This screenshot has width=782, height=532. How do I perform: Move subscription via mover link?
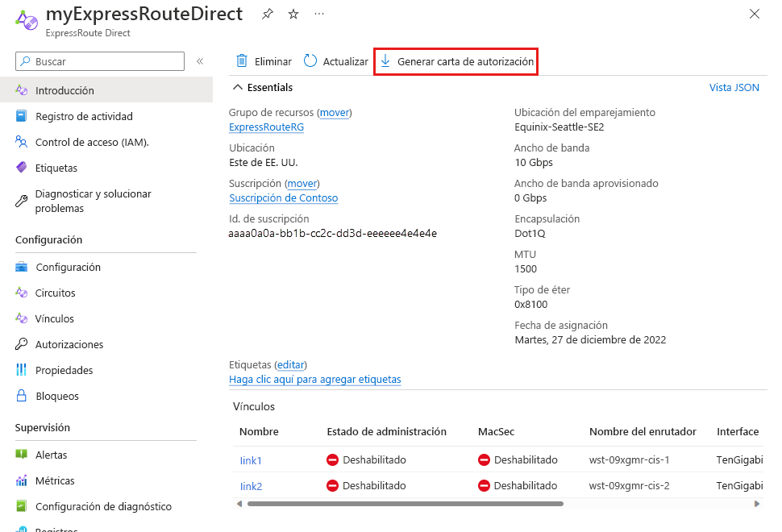[x=302, y=184]
